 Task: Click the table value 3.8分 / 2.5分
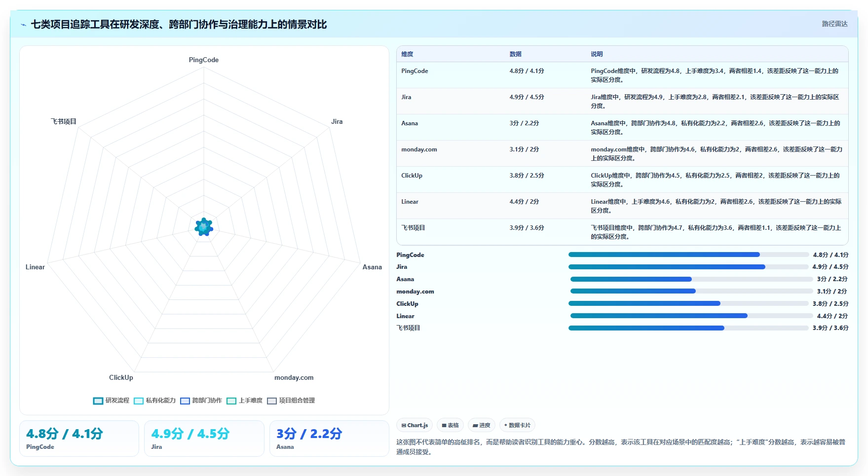pyautogui.click(x=527, y=176)
